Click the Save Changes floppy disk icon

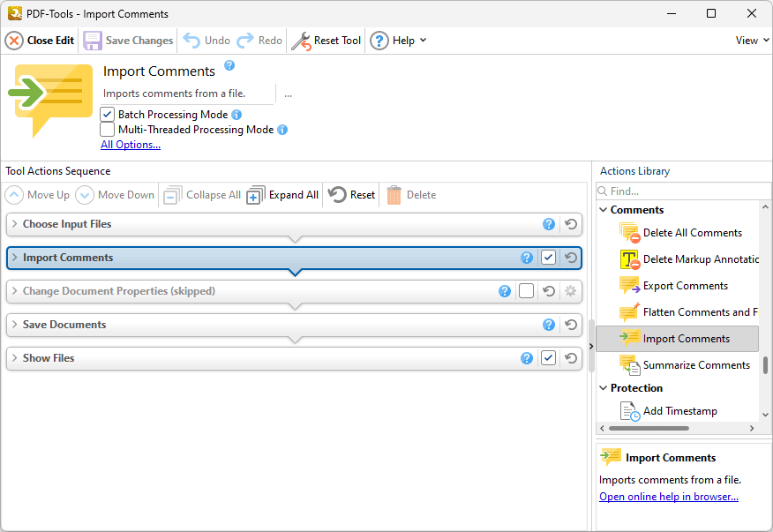tap(92, 41)
